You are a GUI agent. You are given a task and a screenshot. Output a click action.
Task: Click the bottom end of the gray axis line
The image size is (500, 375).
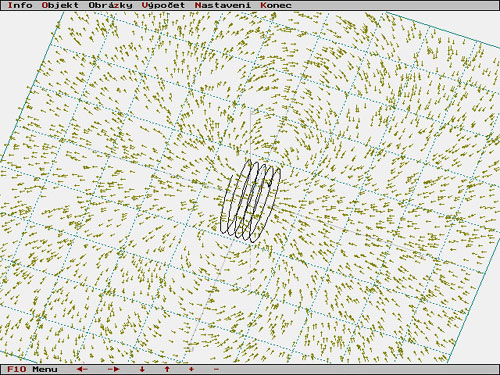coord(191,348)
